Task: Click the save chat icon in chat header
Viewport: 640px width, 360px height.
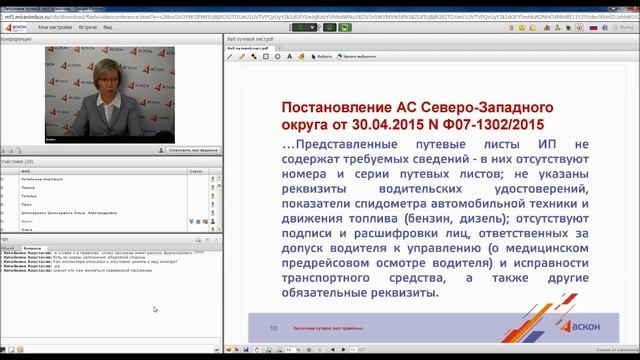Action: pos(198,240)
